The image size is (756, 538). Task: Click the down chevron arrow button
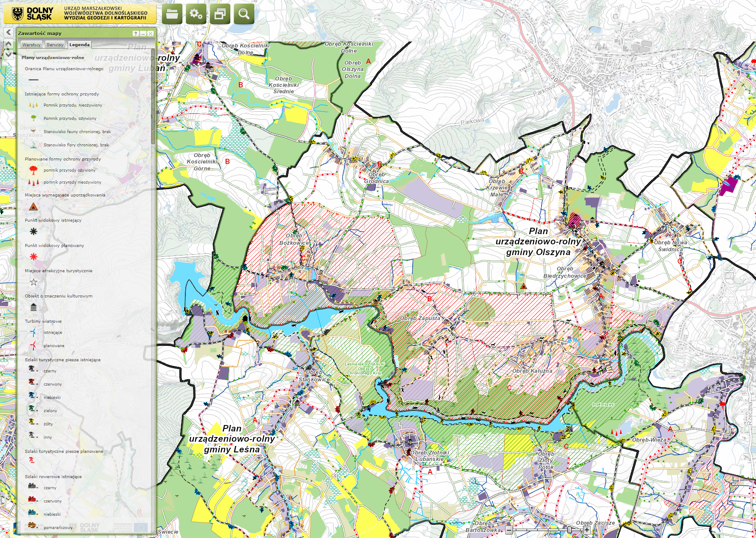click(8, 54)
